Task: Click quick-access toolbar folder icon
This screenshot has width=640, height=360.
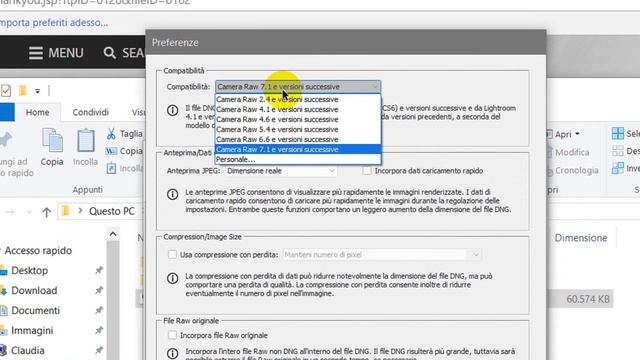Action: (x=23, y=90)
